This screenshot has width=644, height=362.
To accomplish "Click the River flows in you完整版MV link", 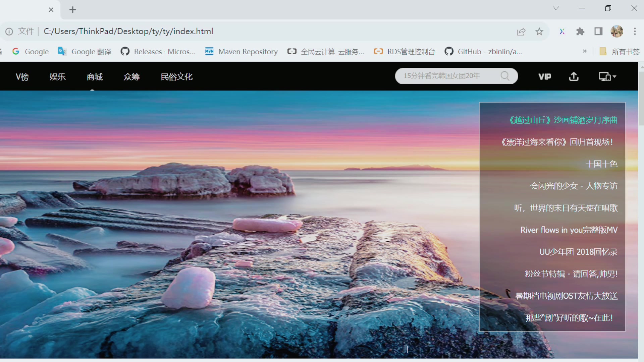I will tap(569, 230).
